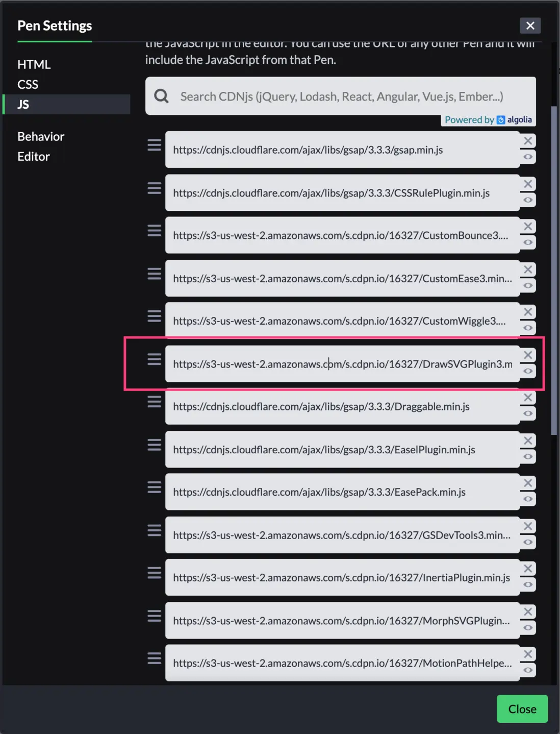This screenshot has width=560, height=734.
Task: Open the CSS settings tab
Action: (28, 84)
